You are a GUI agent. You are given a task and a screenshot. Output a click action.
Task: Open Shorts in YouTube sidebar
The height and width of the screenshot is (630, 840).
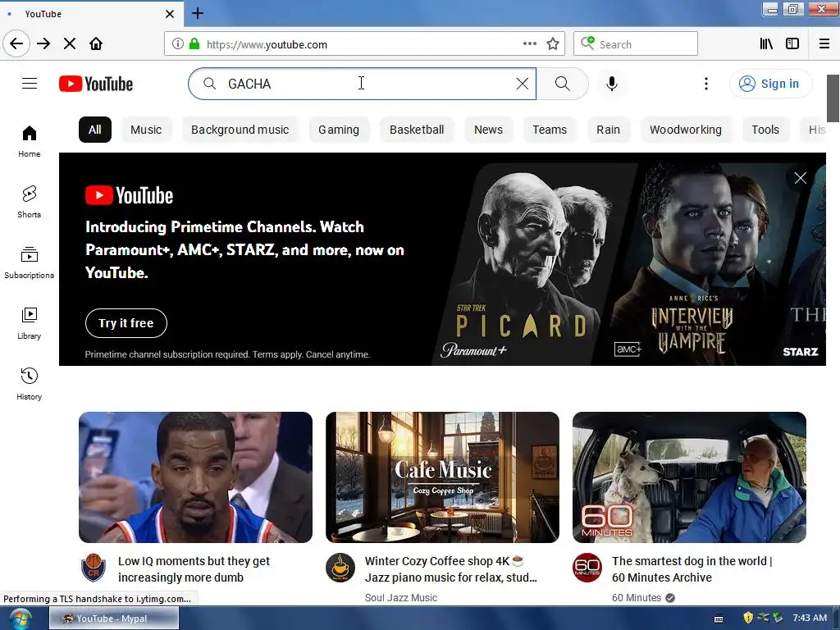(x=30, y=202)
